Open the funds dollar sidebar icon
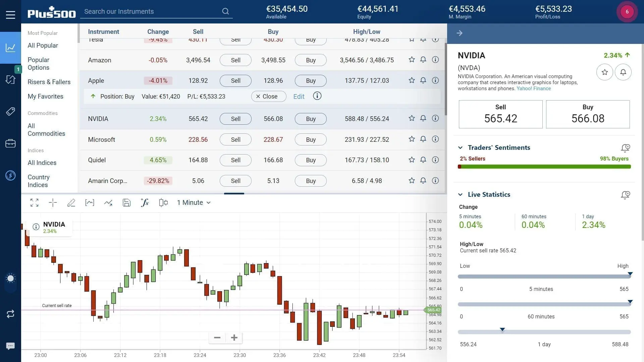 click(x=10, y=175)
